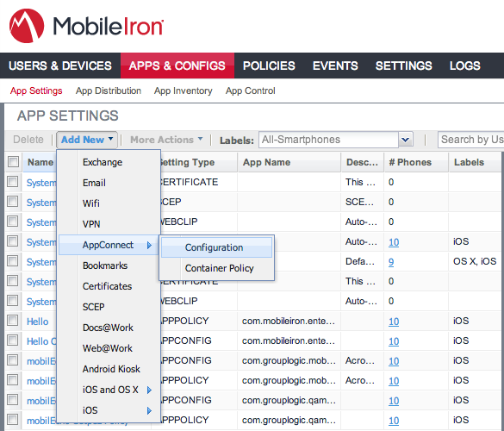Select Android Kiosk menu entry
Screen dimensions: 504x431
(x=109, y=369)
